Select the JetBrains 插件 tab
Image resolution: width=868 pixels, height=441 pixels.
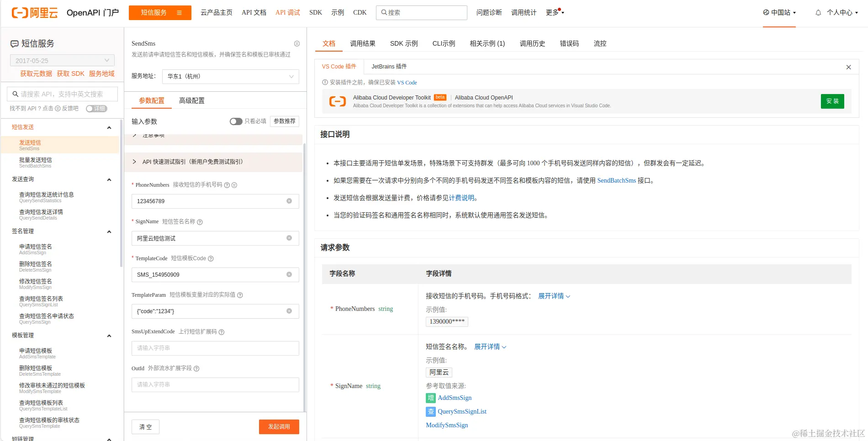[x=389, y=67]
